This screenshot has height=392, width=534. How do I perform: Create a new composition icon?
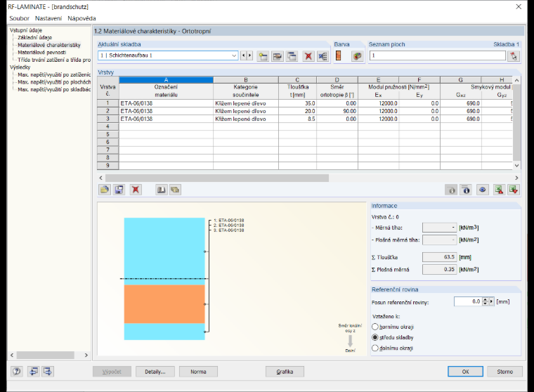(x=263, y=56)
